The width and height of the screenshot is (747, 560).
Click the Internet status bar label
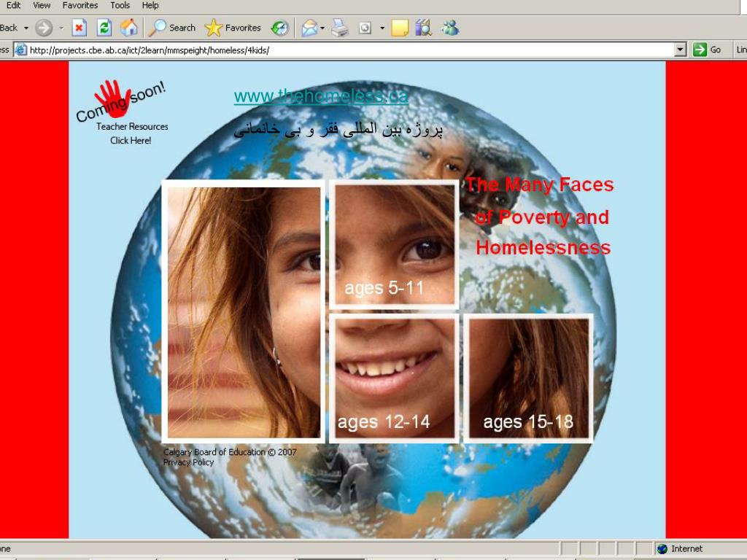(686, 548)
